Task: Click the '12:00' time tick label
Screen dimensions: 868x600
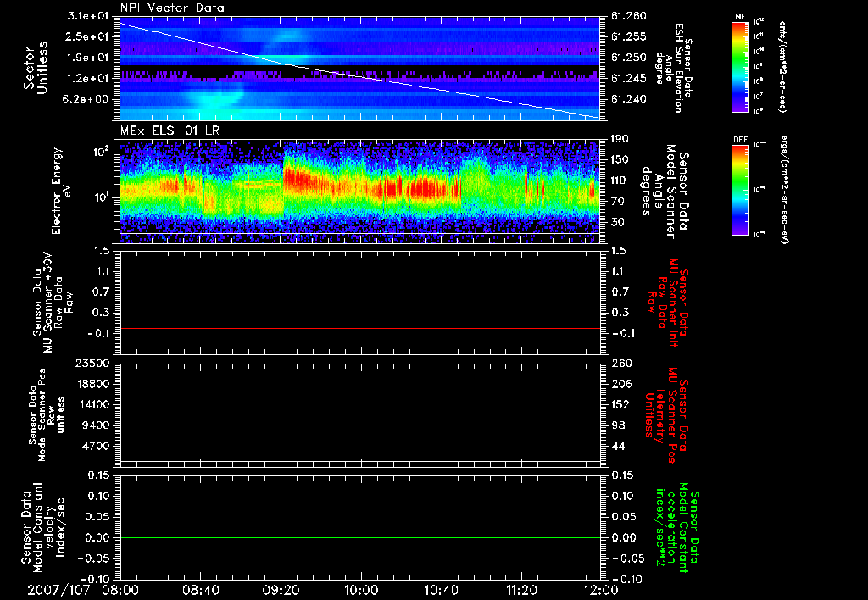Action: (601, 590)
